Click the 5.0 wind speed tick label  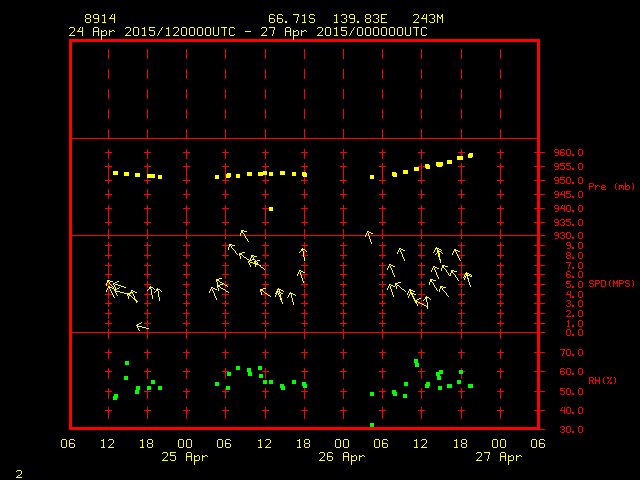coord(574,284)
